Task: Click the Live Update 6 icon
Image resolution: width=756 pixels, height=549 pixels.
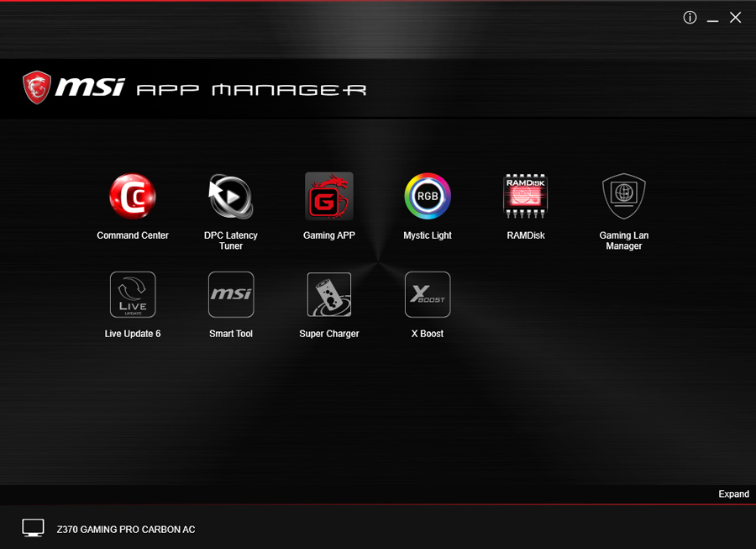Action: point(133,294)
